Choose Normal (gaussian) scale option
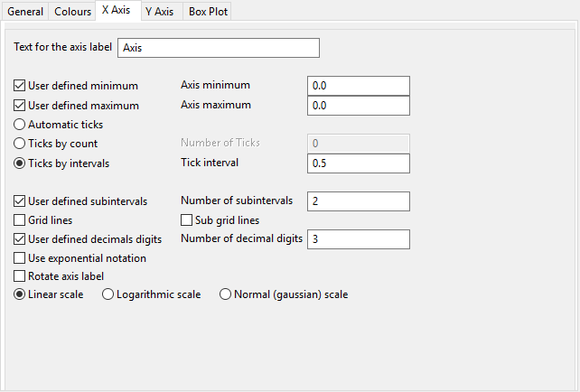The image size is (580, 392). click(x=226, y=294)
